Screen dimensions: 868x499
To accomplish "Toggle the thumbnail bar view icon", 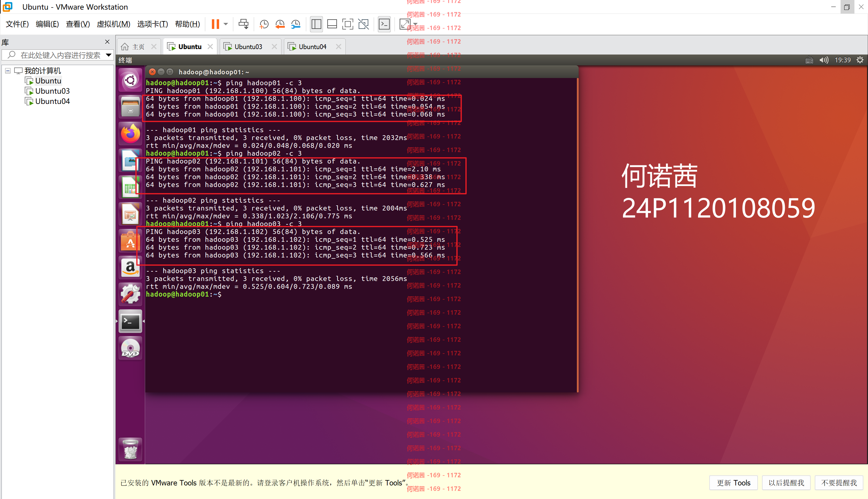I will [332, 24].
